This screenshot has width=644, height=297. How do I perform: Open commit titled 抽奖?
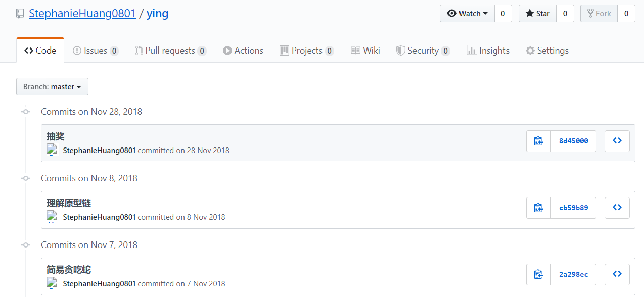56,136
